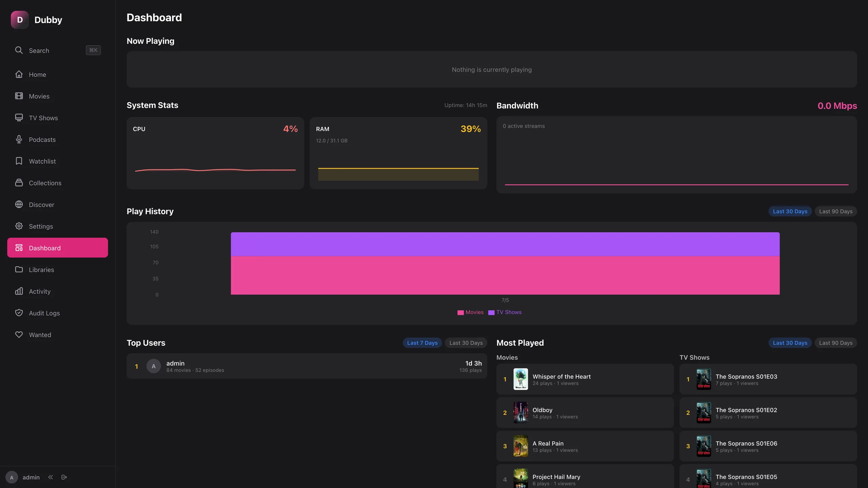Click the admin avatar in sidebar footer
This screenshot has width=868, height=488.
[12, 477]
